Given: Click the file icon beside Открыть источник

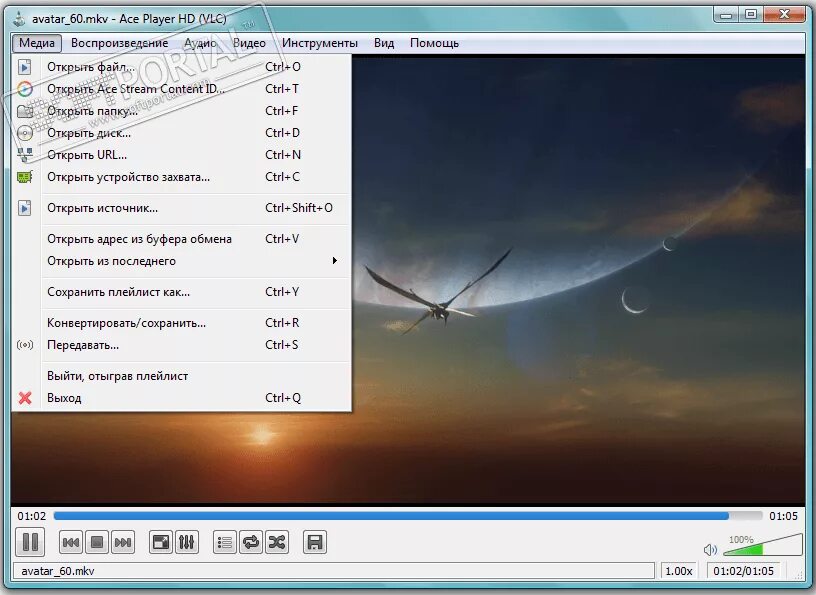Looking at the screenshot, I should (x=24, y=208).
